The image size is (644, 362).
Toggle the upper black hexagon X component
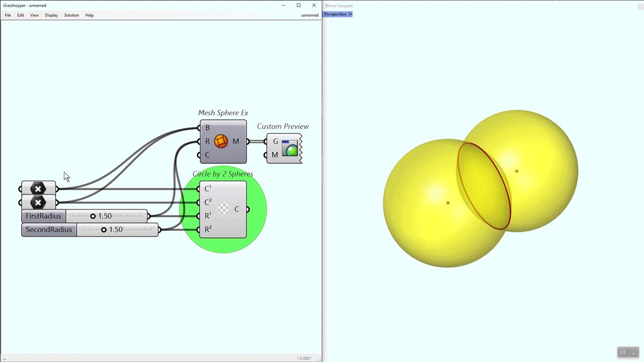[x=38, y=189]
